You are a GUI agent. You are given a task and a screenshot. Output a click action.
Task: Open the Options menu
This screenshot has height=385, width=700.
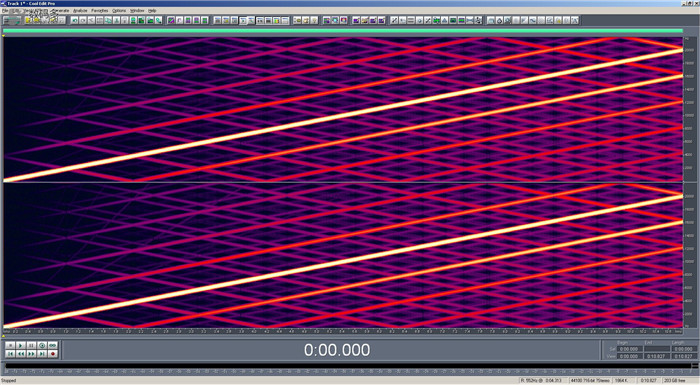click(119, 10)
